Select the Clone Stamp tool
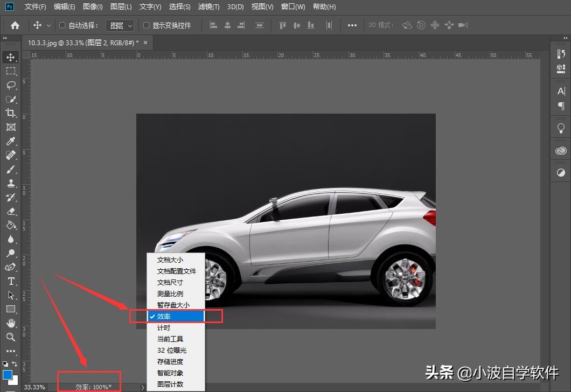 11,183
